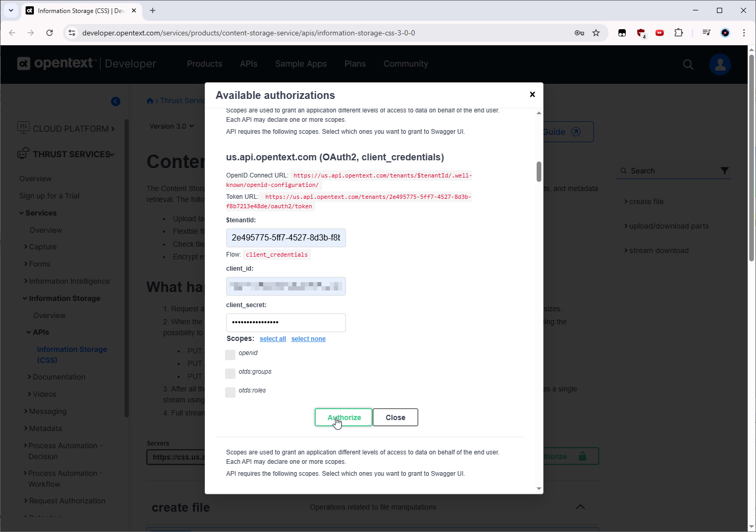Bookmark this page with star icon
Screen dimensions: 756x532
596,33
